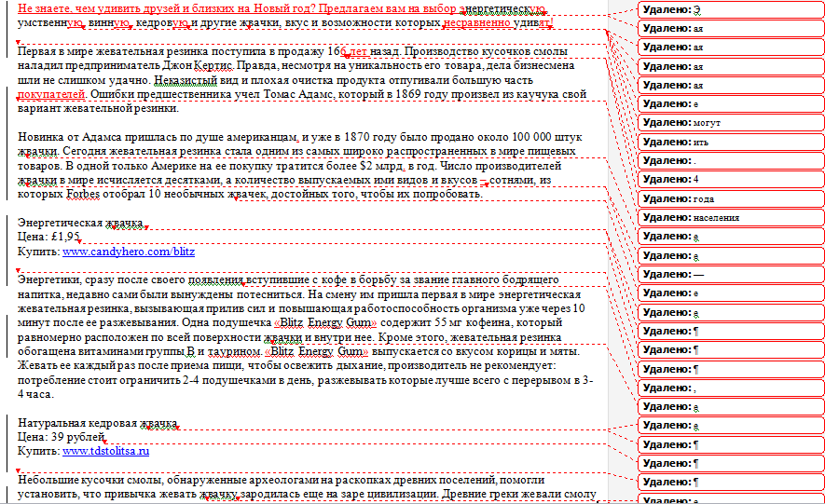Click the underlined word 'Неказистый'
Viewport: 825px width, 504px height.
tap(186, 80)
